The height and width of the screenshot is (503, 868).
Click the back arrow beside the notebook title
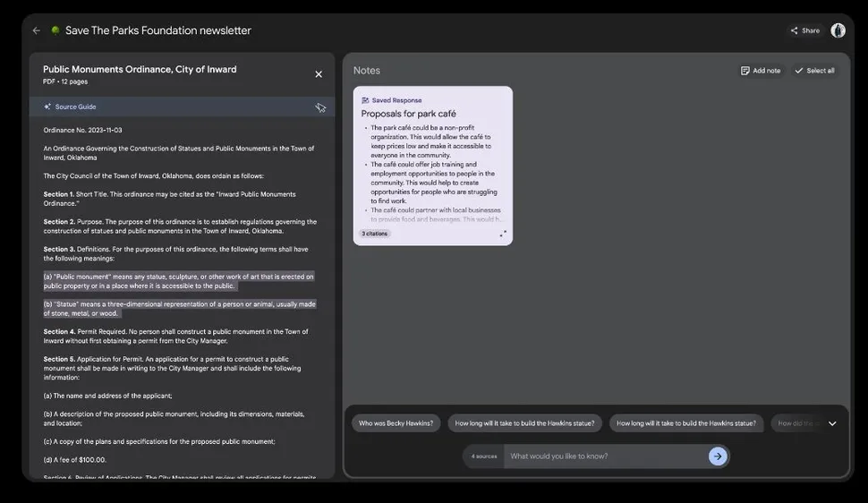click(37, 30)
